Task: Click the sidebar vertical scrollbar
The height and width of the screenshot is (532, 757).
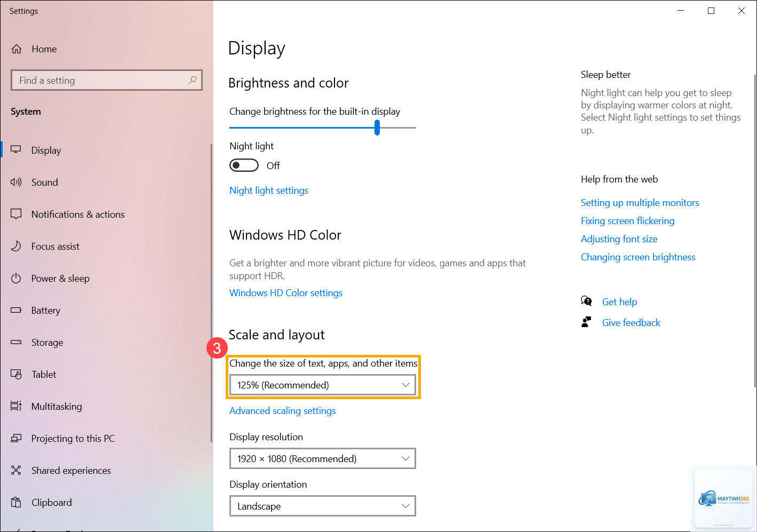Action: coord(211,292)
